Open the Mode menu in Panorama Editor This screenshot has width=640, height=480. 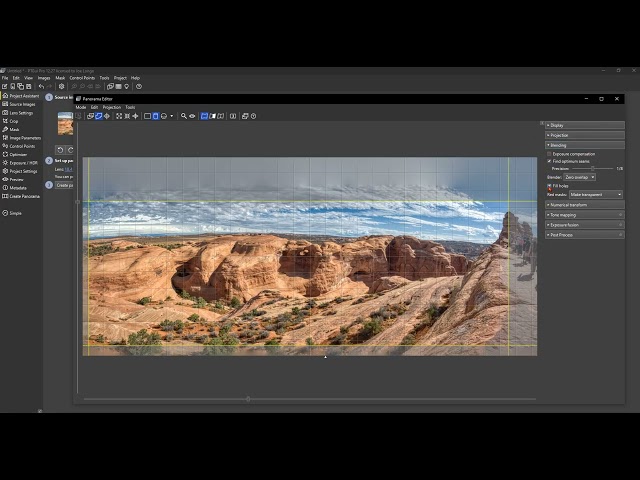(x=81, y=107)
